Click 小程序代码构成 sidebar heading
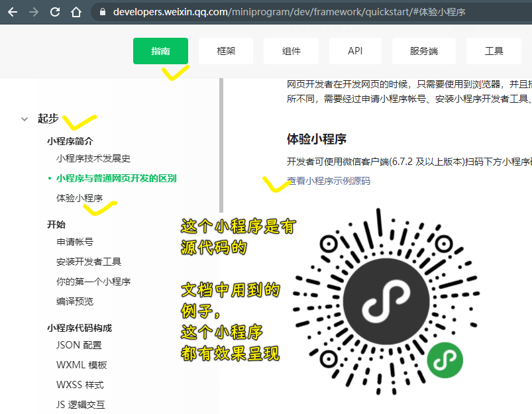The width and height of the screenshot is (532, 414). point(80,328)
